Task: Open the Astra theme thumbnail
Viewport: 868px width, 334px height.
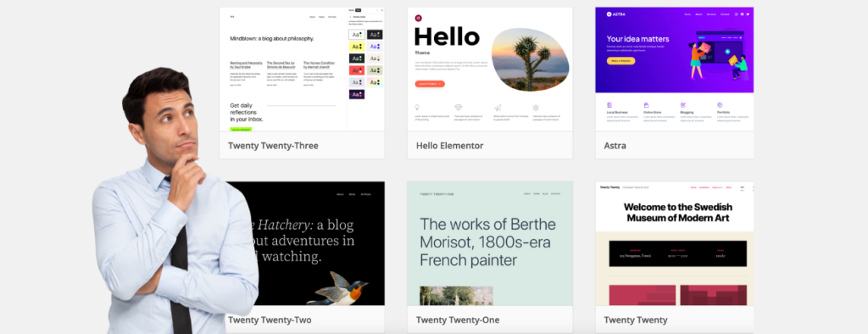Action: 674,69
